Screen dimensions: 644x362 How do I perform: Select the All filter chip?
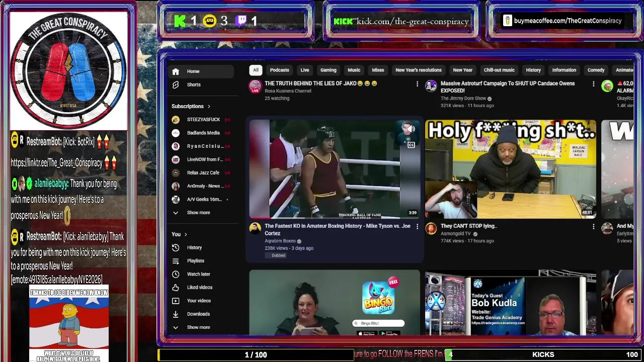coord(256,70)
